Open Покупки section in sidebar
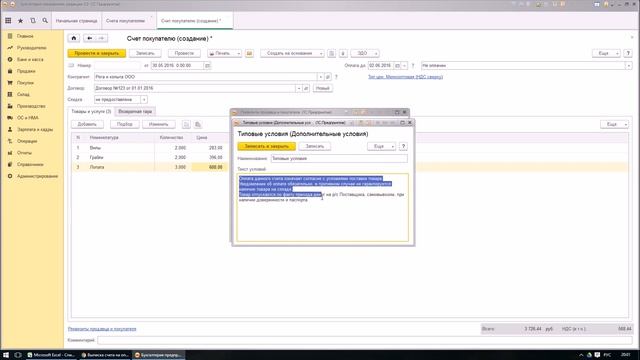The height and width of the screenshot is (360, 640). 25,83
